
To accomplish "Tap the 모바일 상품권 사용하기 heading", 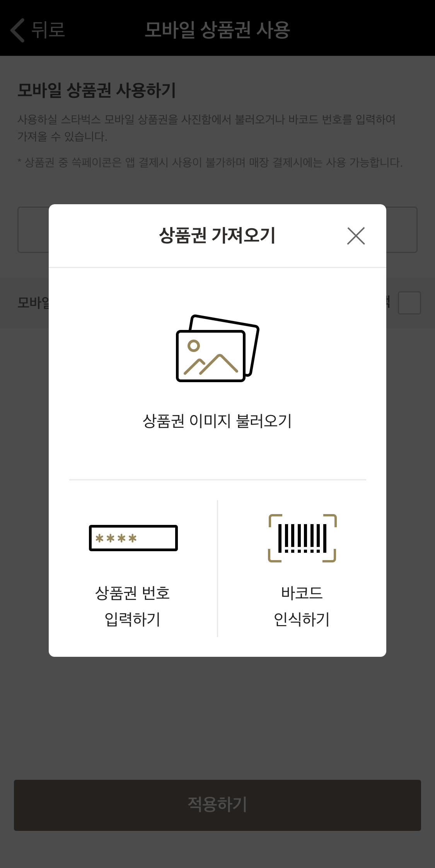I will 97,90.
